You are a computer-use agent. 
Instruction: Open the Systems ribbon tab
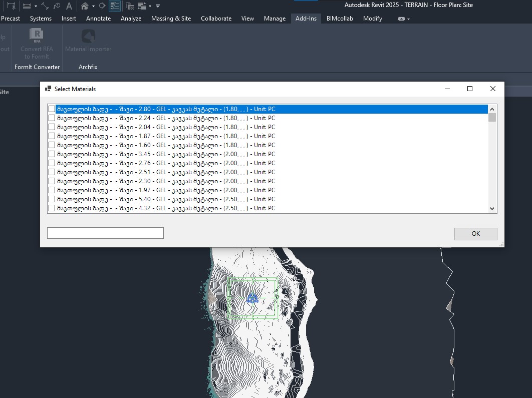point(41,19)
